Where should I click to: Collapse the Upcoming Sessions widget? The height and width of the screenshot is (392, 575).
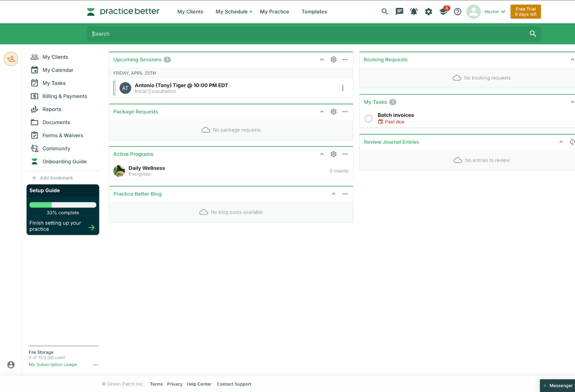[322, 60]
